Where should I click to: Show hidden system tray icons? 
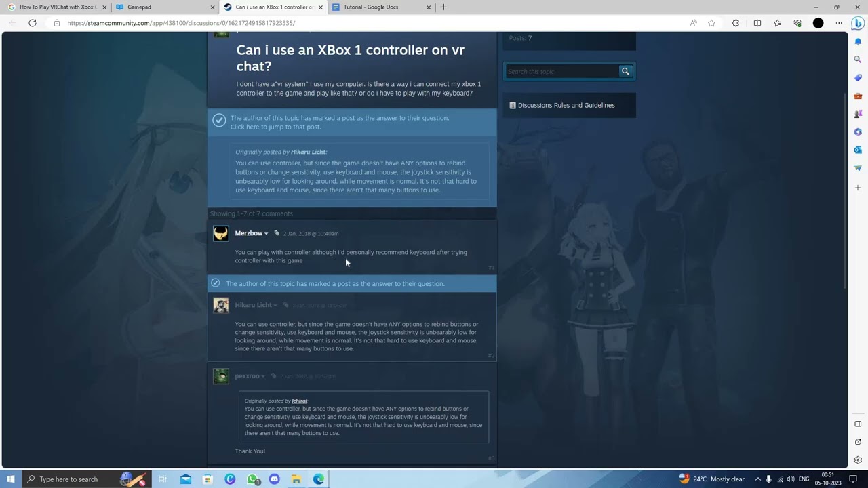758,479
